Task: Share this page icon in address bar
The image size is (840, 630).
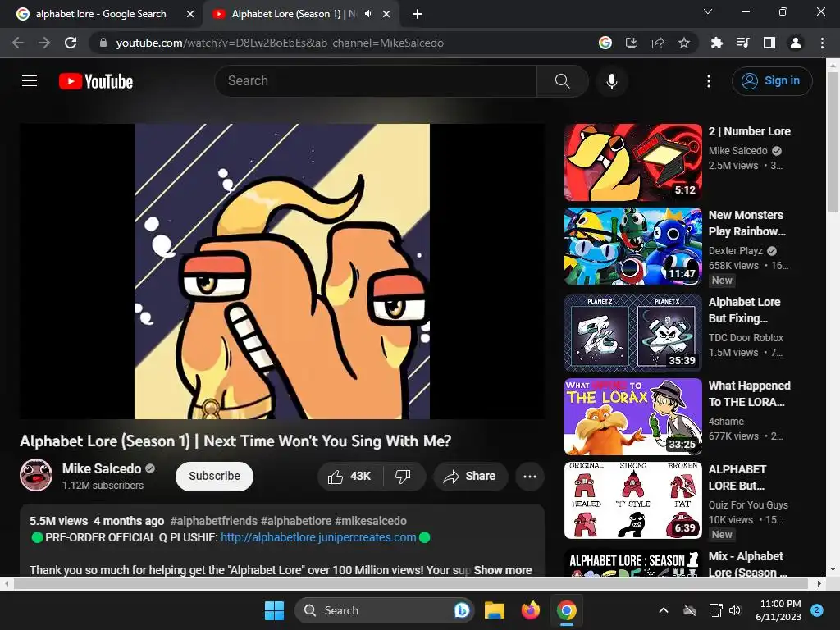Action: [x=658, y=43]
